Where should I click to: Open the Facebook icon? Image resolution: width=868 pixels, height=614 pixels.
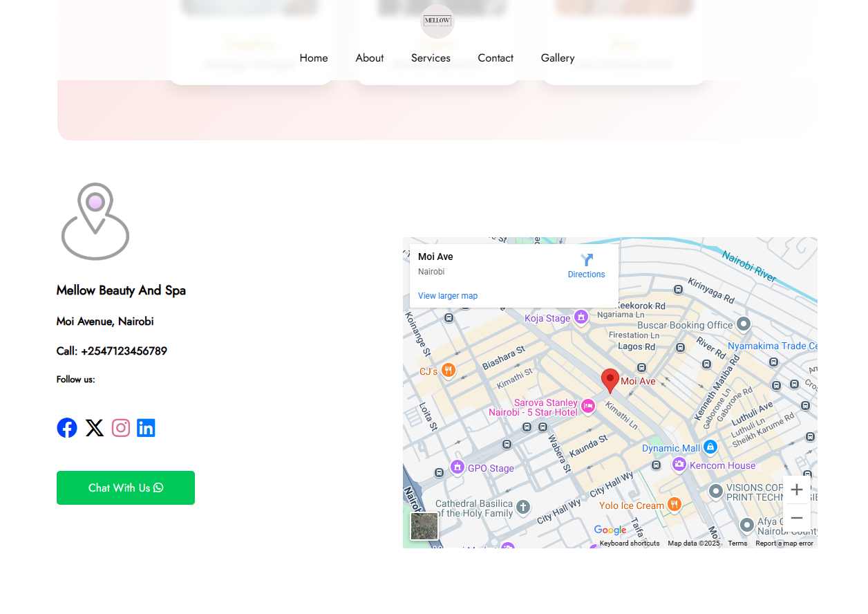(67, 427)
